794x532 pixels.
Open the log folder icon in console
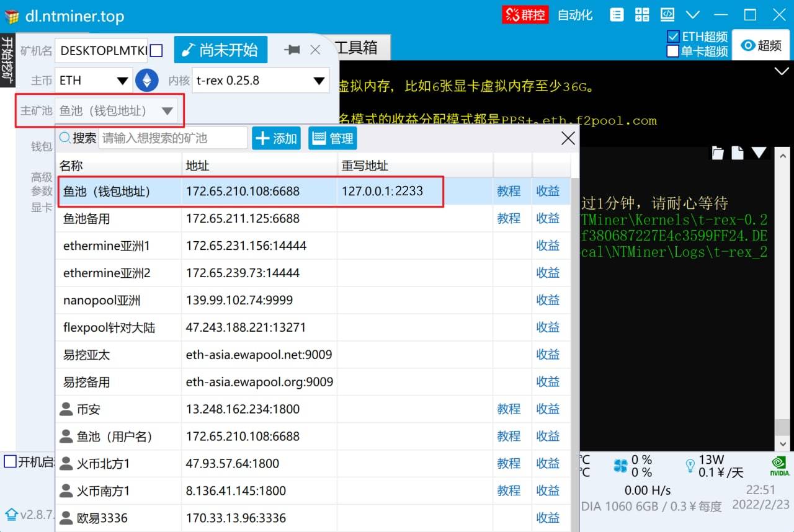point(718,153)
